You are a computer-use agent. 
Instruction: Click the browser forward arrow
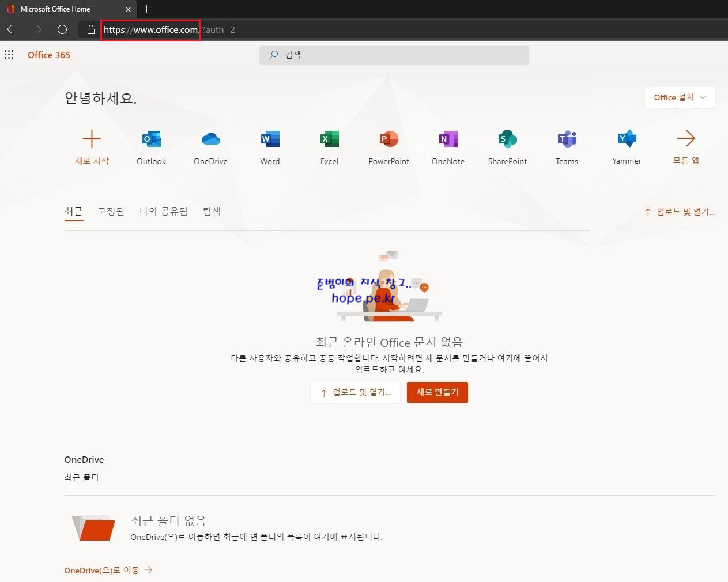tap(37, 29)
